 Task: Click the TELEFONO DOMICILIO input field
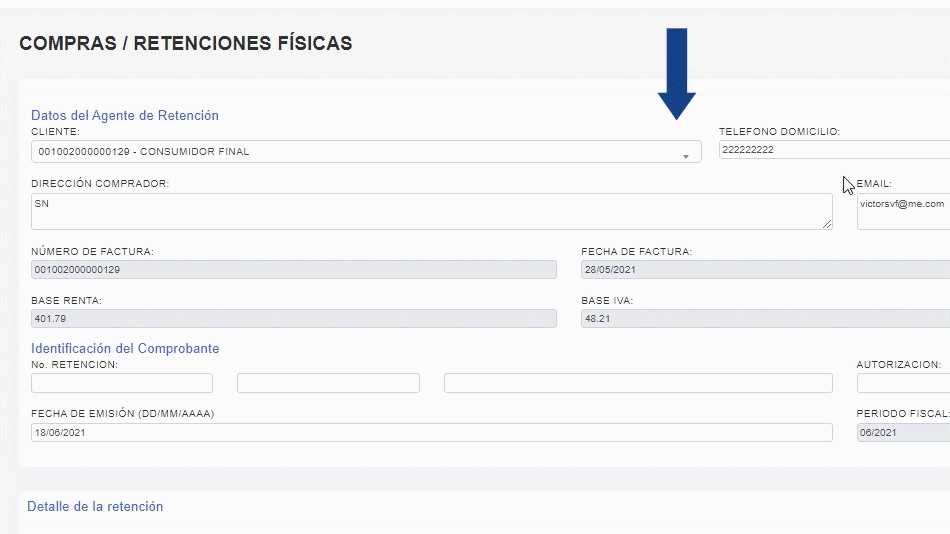coord(834,150)
